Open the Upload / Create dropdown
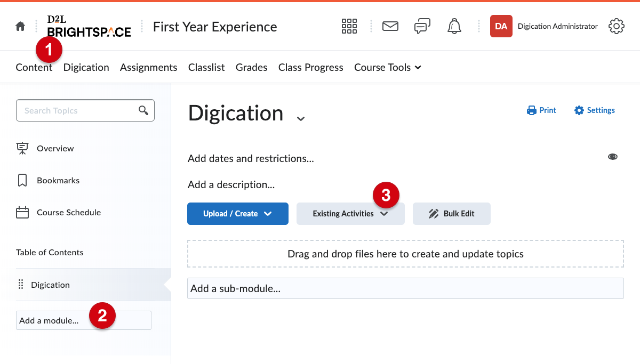This screenshot has width=640, height=364. (x=238, y=214)
